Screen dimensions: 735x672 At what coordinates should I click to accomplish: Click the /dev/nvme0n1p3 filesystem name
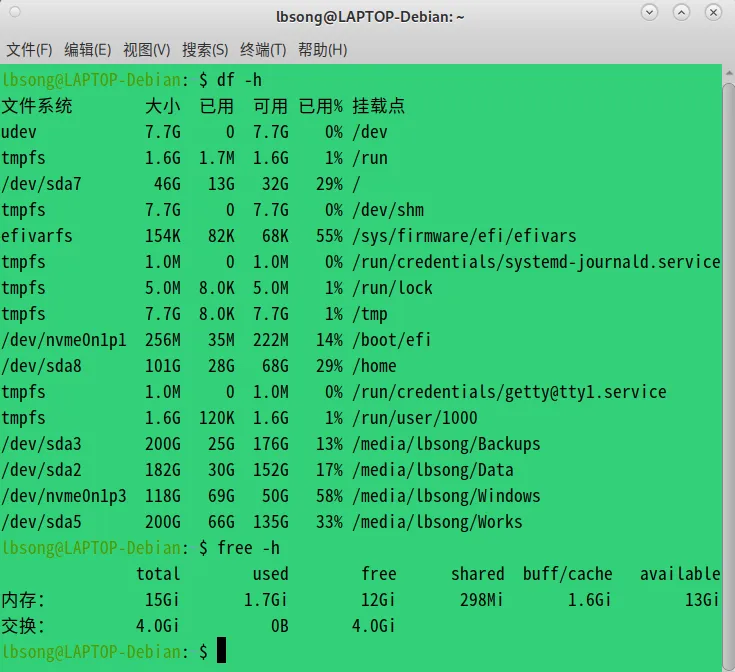64,496
